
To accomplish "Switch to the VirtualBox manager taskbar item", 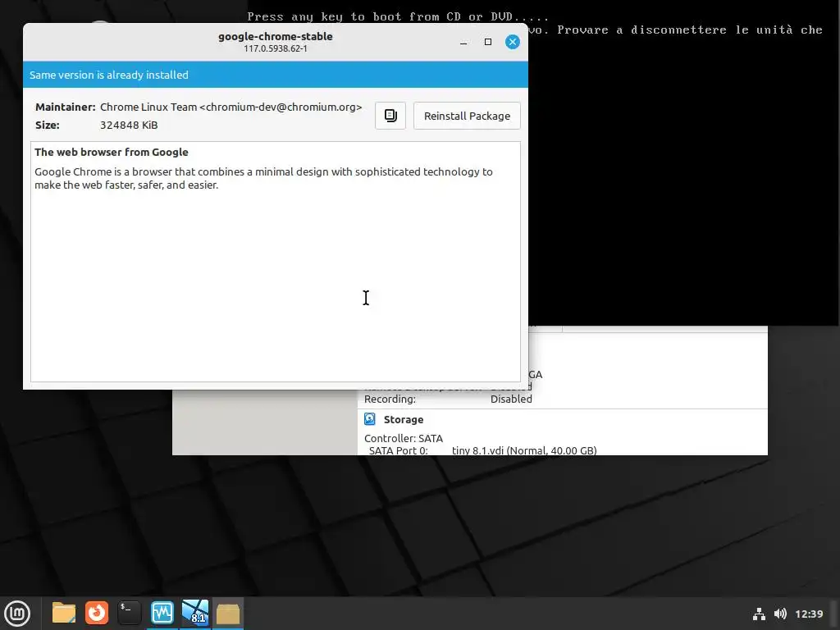I will pos(162,613).
